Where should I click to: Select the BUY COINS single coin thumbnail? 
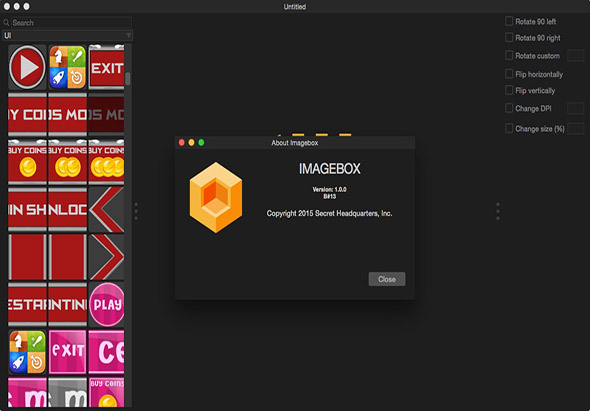click(x=27, y=161)
